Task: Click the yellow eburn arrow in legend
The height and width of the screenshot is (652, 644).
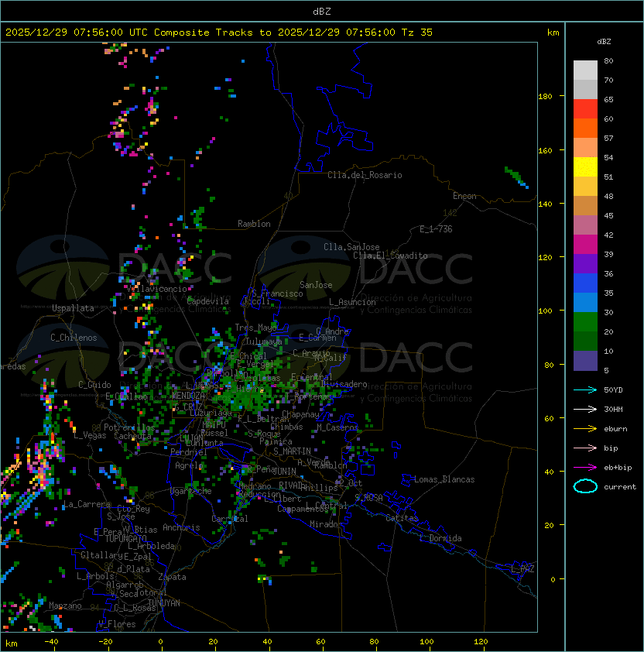Action: pos(585,429)
